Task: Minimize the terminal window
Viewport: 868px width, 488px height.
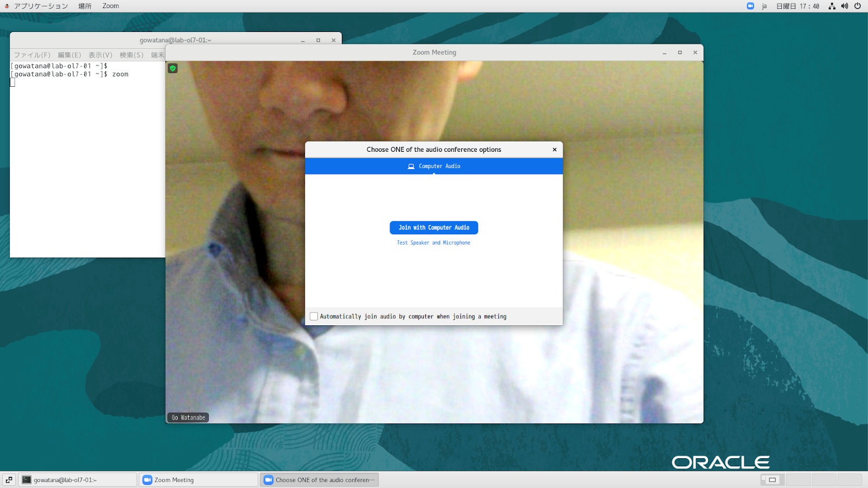Action: coord(303,40)
